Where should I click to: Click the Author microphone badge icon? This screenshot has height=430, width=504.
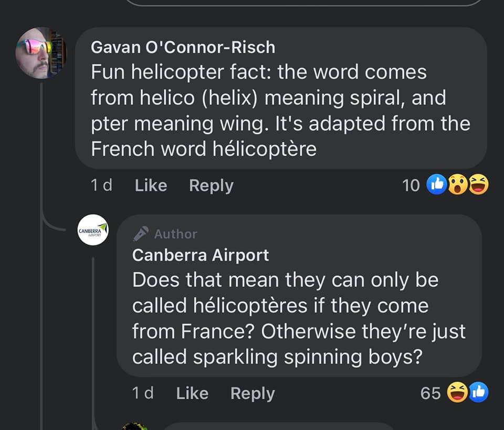click(x=141, y=234)
